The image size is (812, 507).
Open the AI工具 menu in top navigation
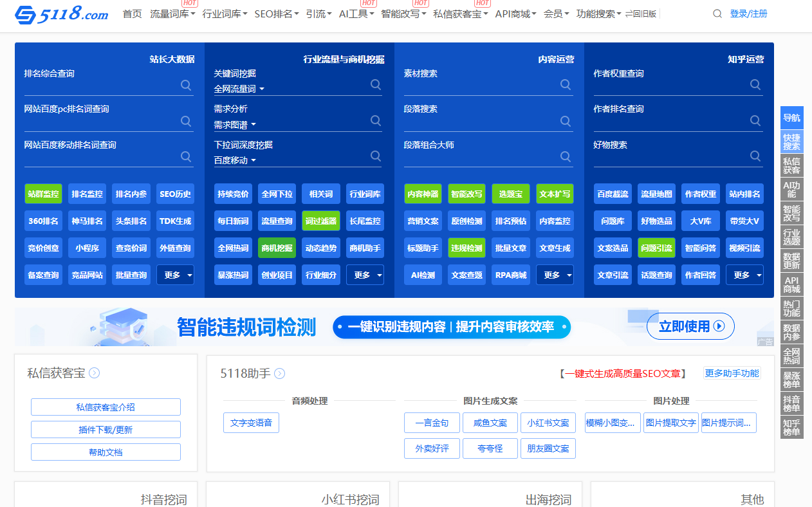point(356,14)
